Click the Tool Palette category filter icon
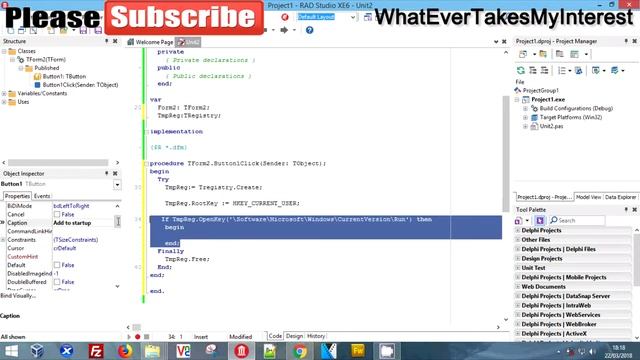The height and width of the screenshot is (360, 640). (x=519, y=220)
